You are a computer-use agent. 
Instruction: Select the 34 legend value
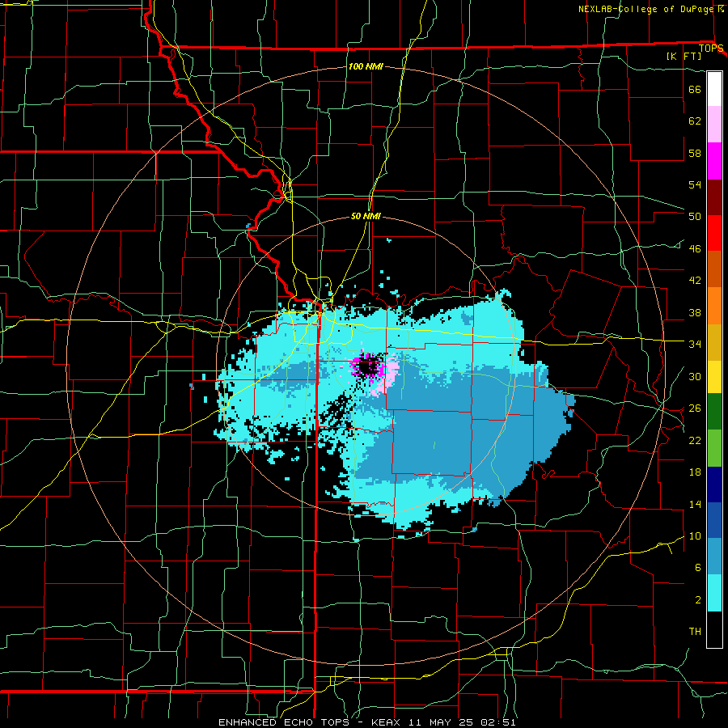pos(695,345)
